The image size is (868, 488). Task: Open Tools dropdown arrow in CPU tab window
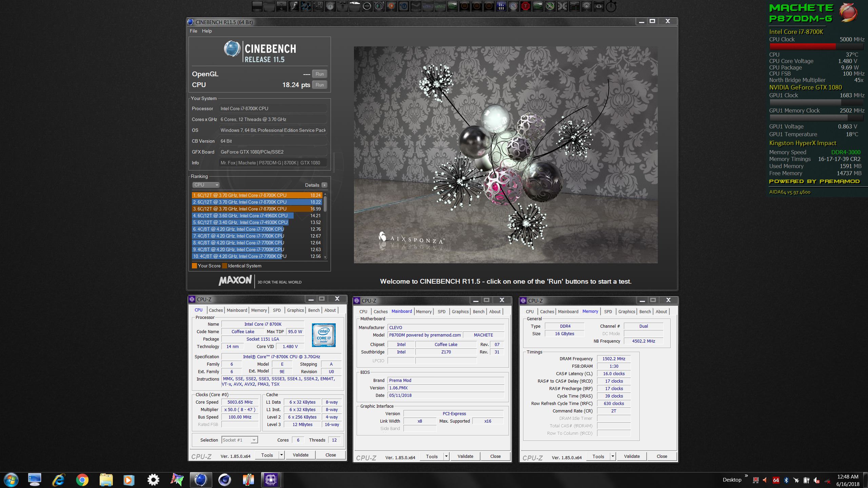(x=281, y=455)
